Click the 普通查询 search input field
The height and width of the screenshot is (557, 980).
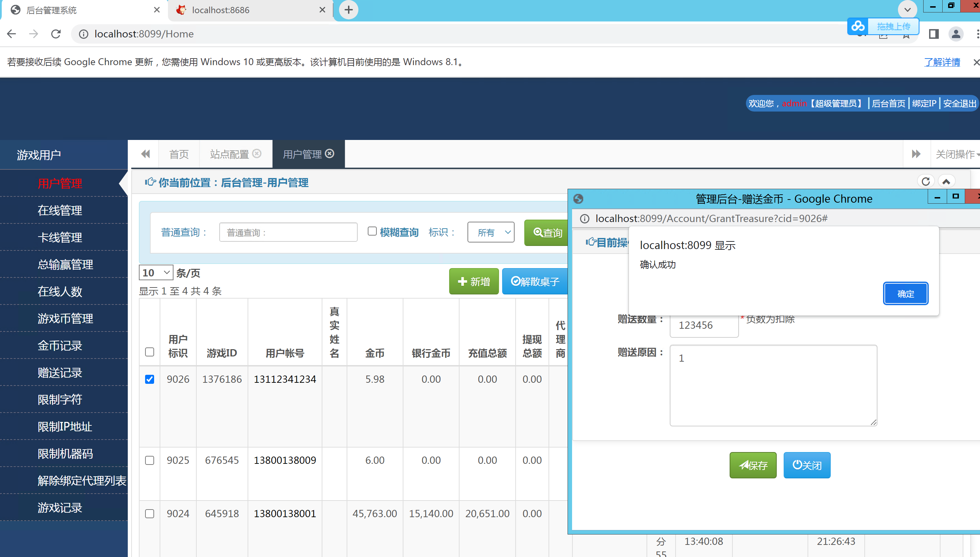tap(288, 232)
